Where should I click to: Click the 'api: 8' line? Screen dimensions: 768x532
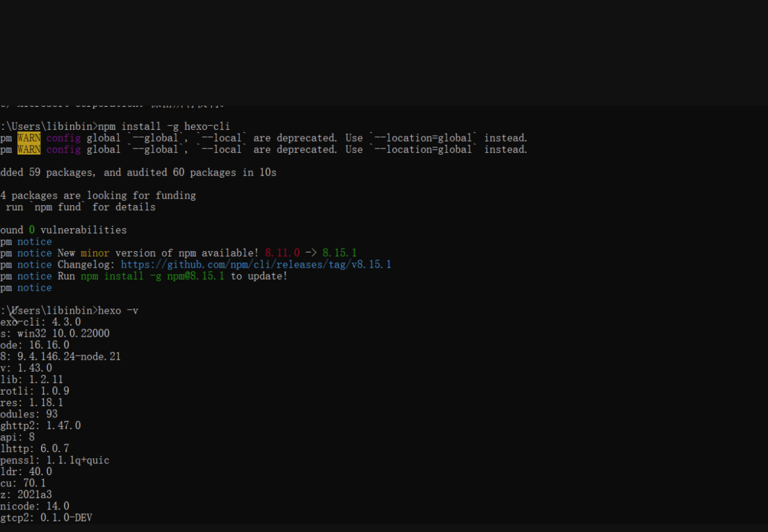point(17,437)
